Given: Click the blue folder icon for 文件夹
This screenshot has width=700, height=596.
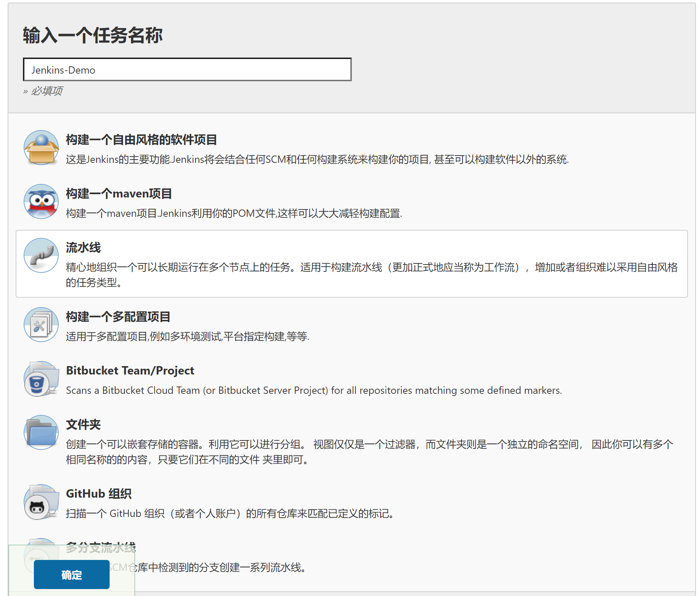Looking at the screenshot, I should coord(41,432).
